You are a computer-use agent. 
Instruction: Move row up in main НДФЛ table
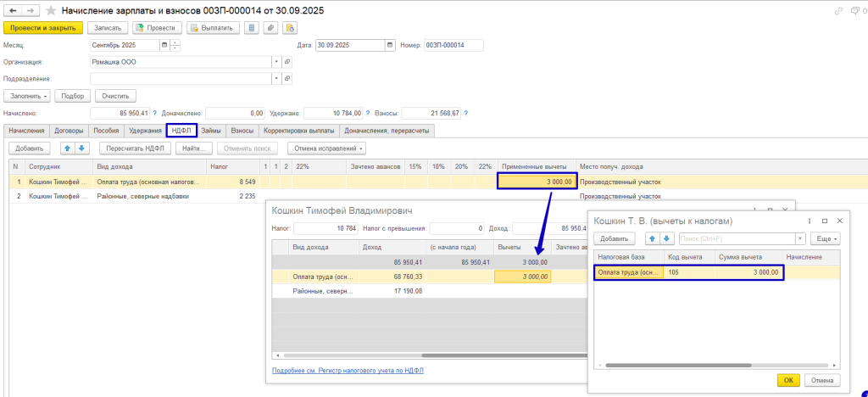tap(67, 148)
